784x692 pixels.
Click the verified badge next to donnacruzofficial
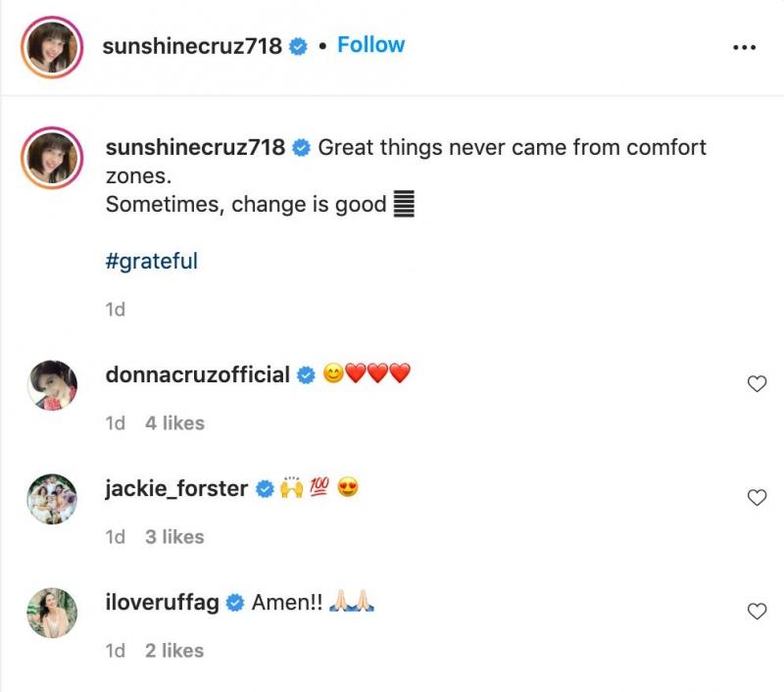(306, 375)
